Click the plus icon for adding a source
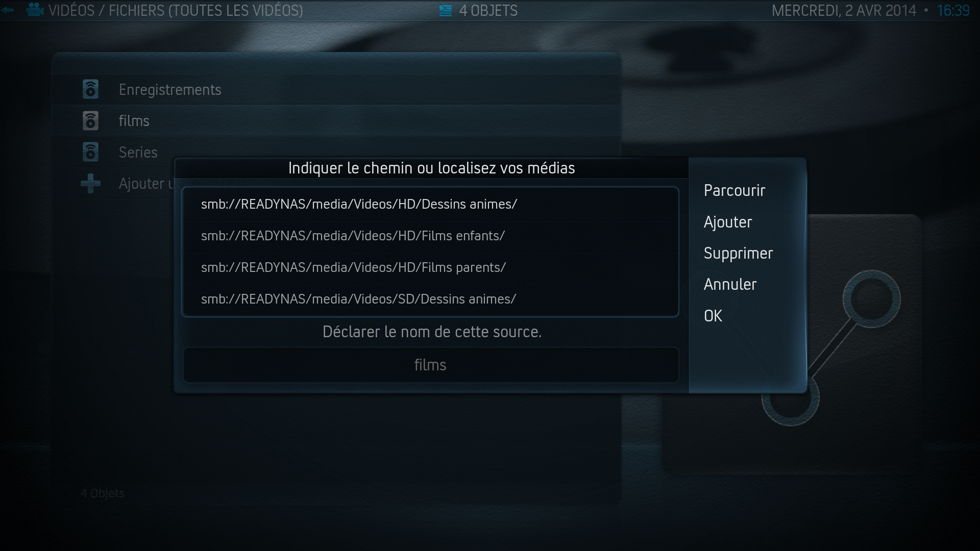The height and width of the screenshot is (551, 980). click(90, 184)
